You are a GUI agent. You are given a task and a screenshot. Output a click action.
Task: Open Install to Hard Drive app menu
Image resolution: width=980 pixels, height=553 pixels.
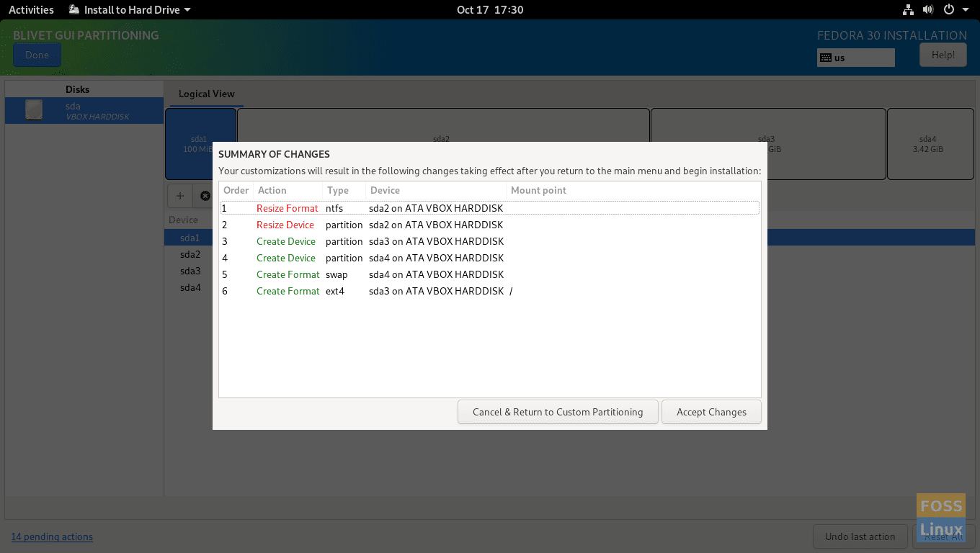130,10
